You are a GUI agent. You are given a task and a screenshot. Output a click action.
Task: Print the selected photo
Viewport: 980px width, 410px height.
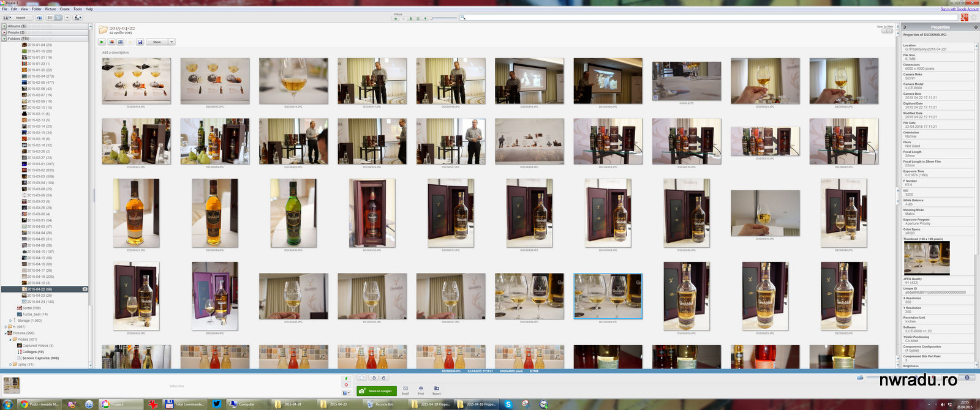421,390
